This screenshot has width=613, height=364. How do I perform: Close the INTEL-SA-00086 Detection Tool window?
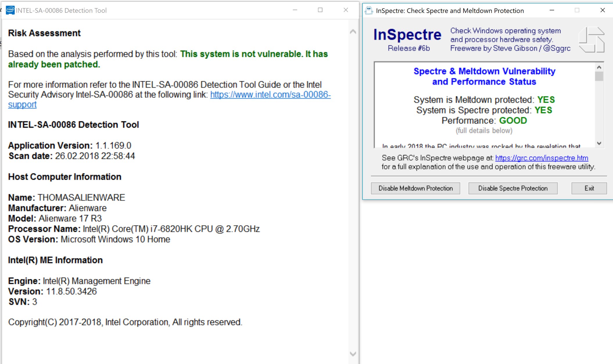[x=346, y=10]
